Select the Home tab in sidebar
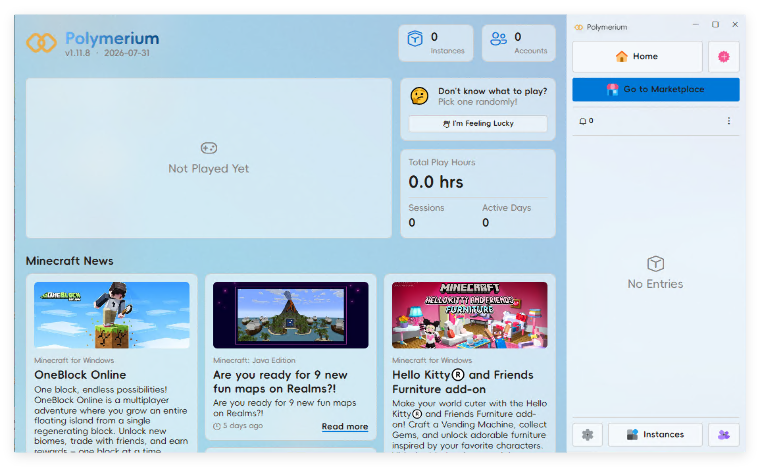This screenshot has height=467, width=760. click(x=637, y=57)
